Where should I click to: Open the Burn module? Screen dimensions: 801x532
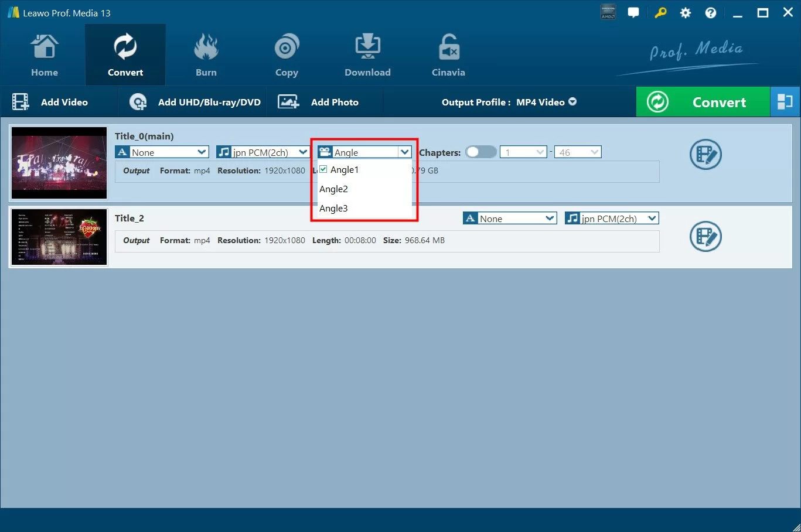(206, 56)
